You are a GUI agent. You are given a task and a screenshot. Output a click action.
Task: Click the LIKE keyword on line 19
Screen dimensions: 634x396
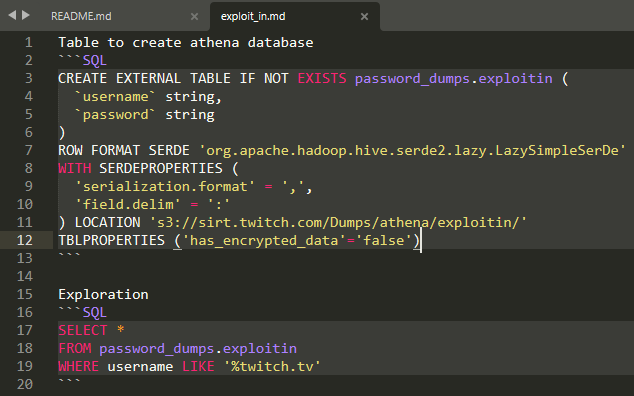click(198, 366)
